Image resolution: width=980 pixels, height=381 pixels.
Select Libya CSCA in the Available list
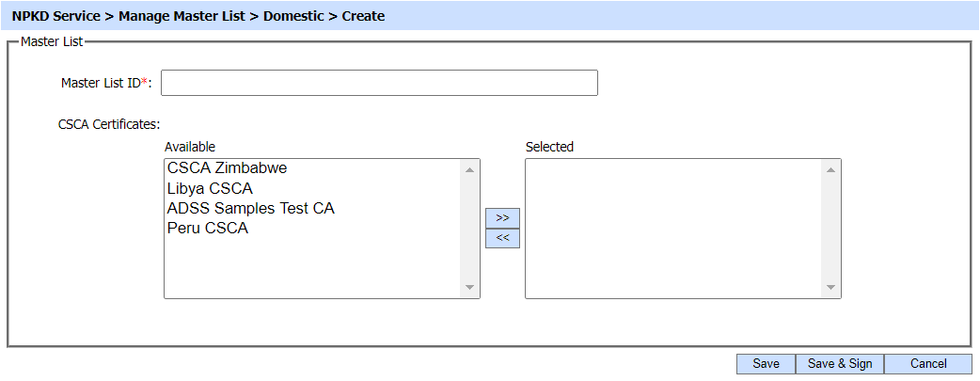click(210, 188)
